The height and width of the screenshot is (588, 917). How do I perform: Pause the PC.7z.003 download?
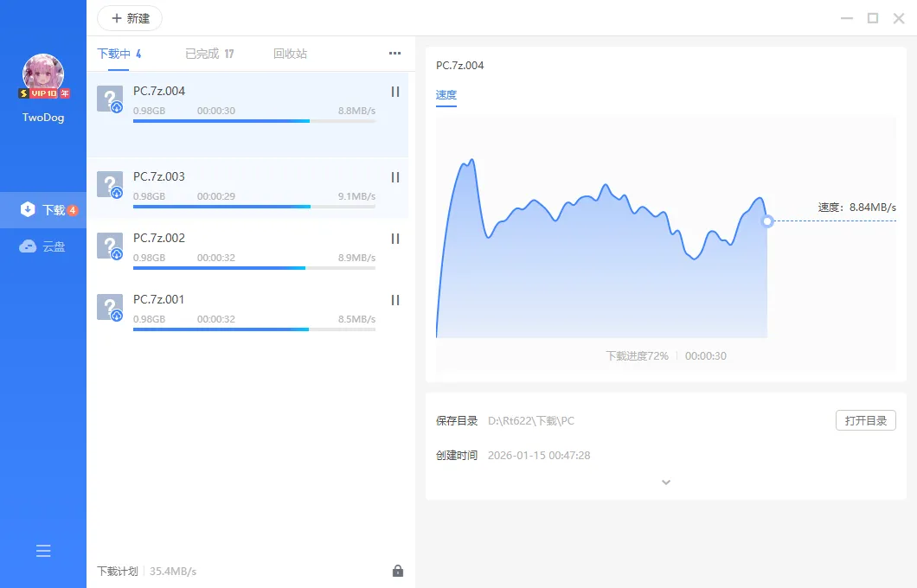coord(394,177)
